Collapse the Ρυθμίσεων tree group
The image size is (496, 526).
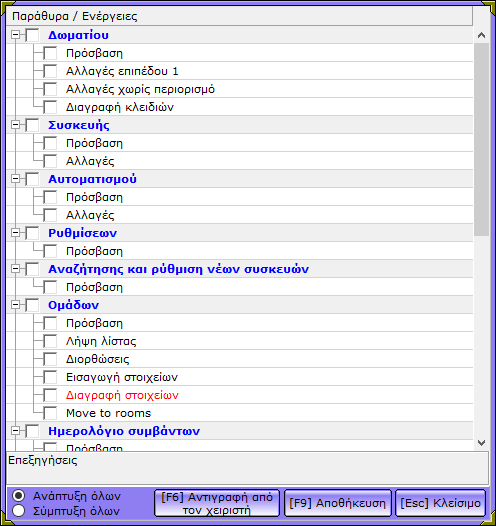coord(15,232)
